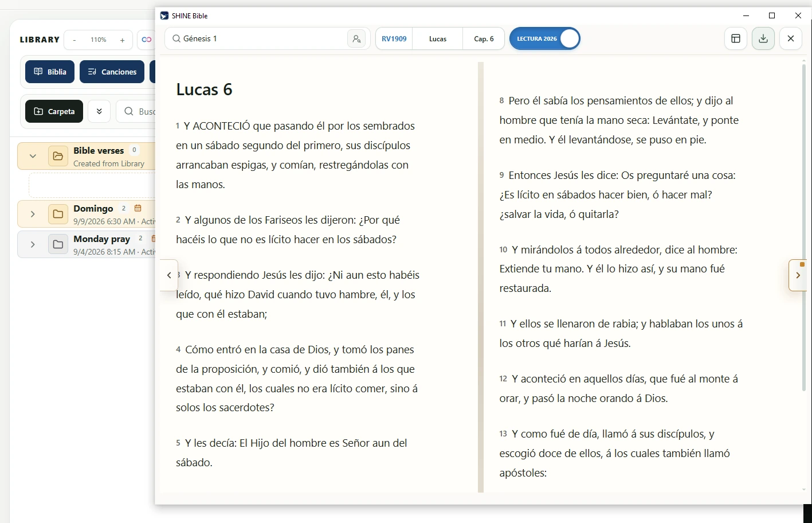Collapse the Bible verses folder
Viewport: 812px width, 523px height.
click(x=33, y=156)
